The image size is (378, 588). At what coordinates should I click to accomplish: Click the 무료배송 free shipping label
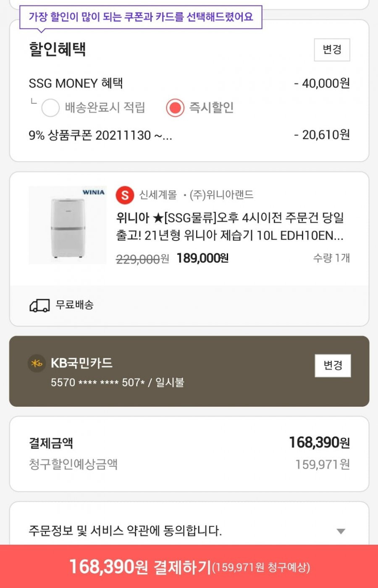(75, 305)
